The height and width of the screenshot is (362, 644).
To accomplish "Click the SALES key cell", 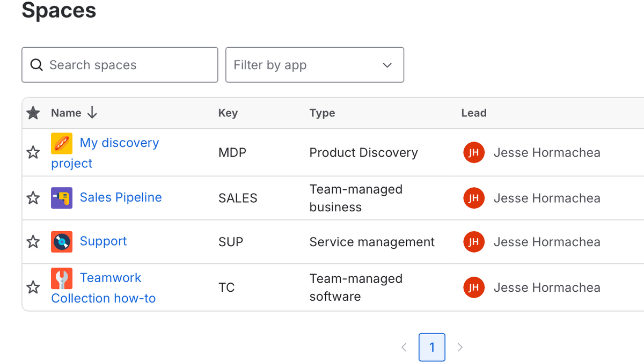I will point(238,198).
